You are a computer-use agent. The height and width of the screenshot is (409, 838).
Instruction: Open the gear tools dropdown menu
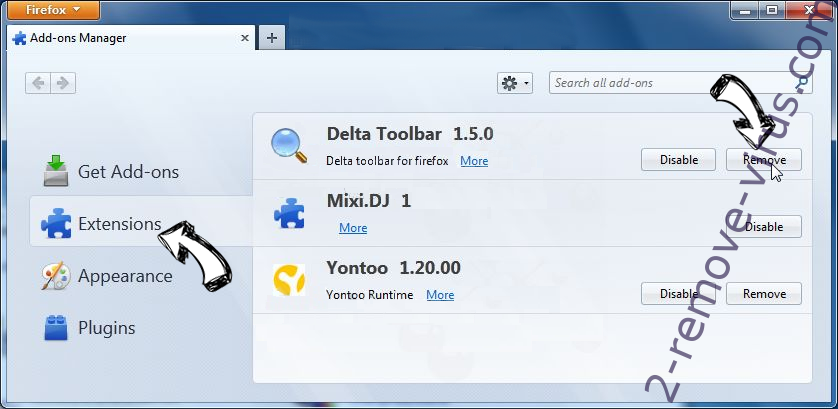[515, 83]
